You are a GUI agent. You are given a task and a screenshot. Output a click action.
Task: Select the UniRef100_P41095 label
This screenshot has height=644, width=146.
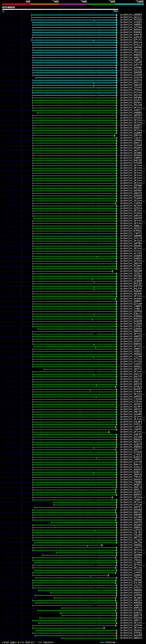click(x=131, y=63)
